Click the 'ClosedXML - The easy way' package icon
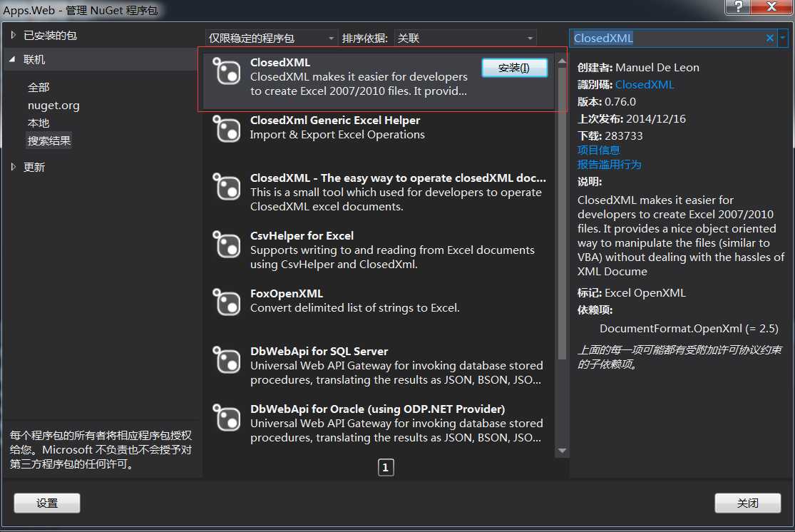The height and width of the screenshot is (532, 795). (x=226, y=187)
